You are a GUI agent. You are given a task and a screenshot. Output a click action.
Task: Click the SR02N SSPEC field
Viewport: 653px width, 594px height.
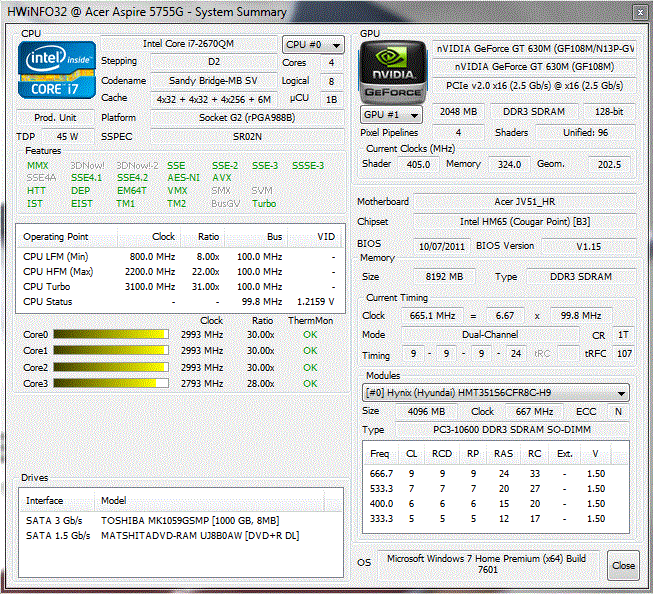(x=247, y=136)
